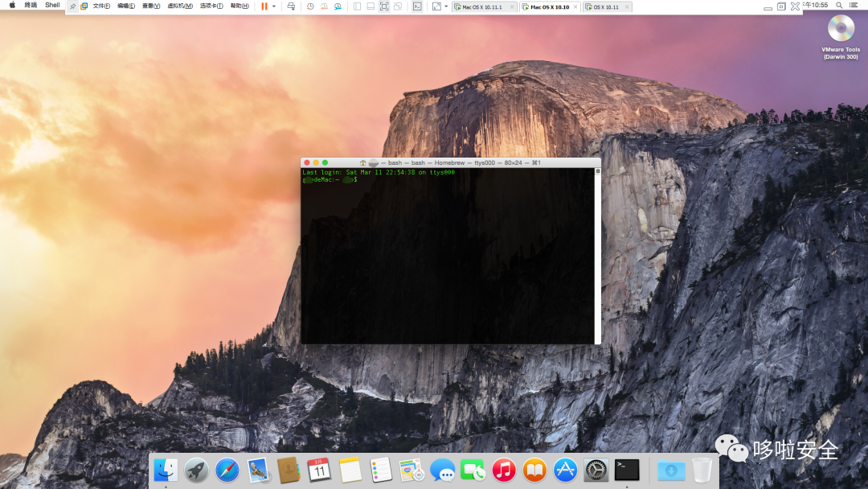The image size is (868, 489).
Task: Click the VMware window restore button
Action: click(781, 6)
